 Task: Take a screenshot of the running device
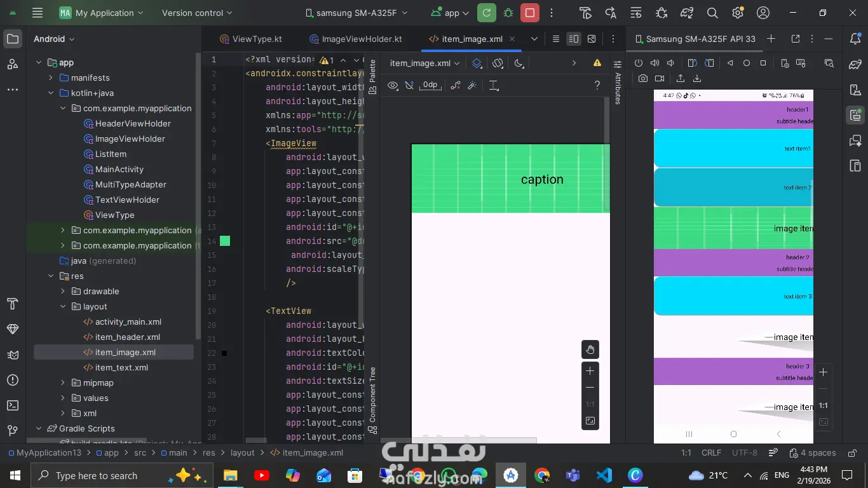point(643,79)
